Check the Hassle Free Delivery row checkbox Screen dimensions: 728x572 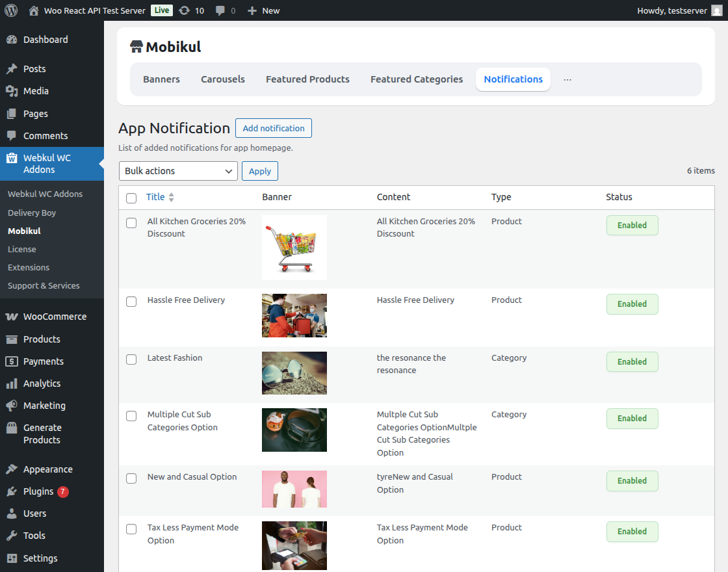[131, 302]
